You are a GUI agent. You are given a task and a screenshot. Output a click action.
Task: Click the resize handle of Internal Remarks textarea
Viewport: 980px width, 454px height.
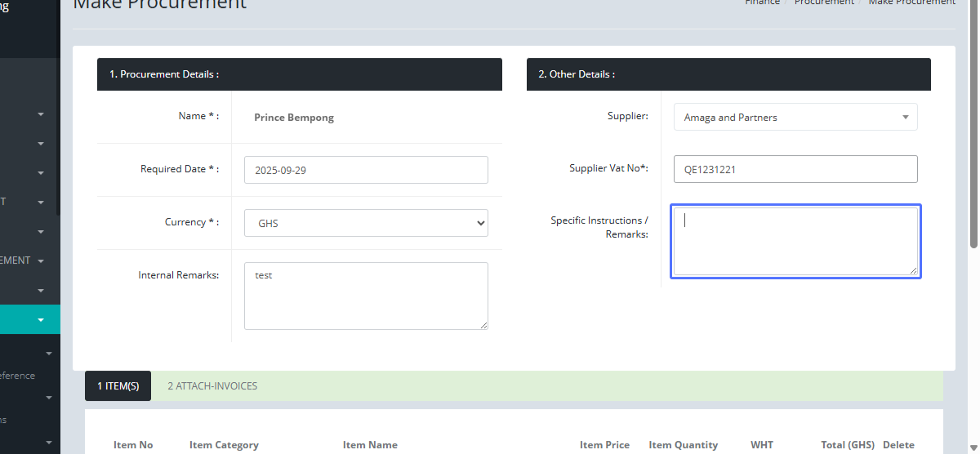tap(483, 324)
